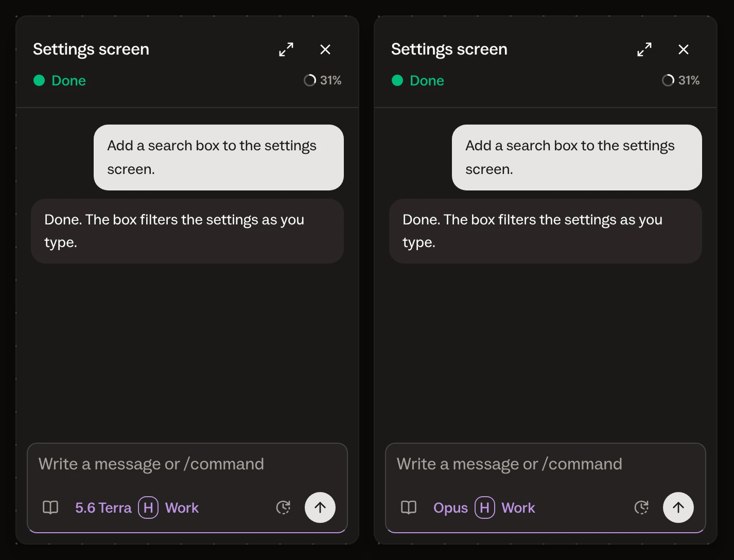Send the message in the Opus panel
The height and width of the screenshot is (560, 734).
coord(678,507)
